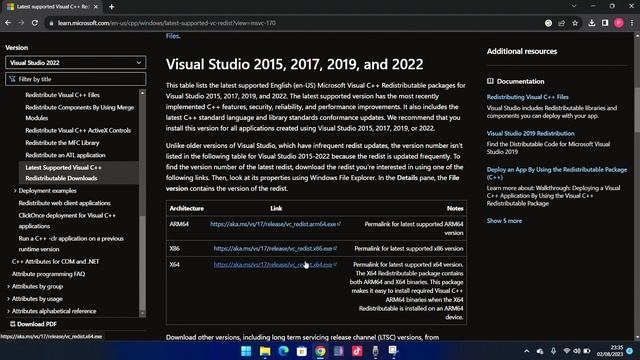Screen dimensions: 640x360
Task: Open Redistribute the MFC Library item
Action: tap(62, 143)
